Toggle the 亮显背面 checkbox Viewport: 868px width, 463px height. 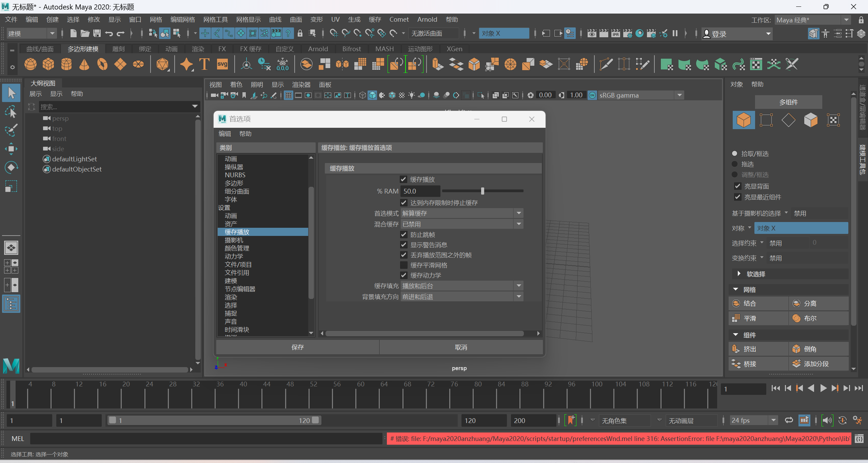pos(737,186)
